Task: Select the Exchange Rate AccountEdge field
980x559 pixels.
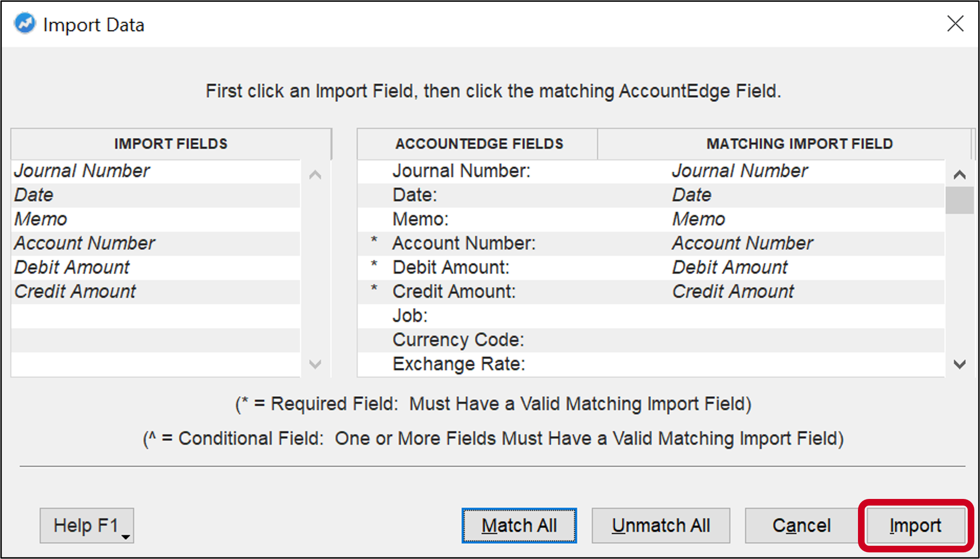Action: 458,364
